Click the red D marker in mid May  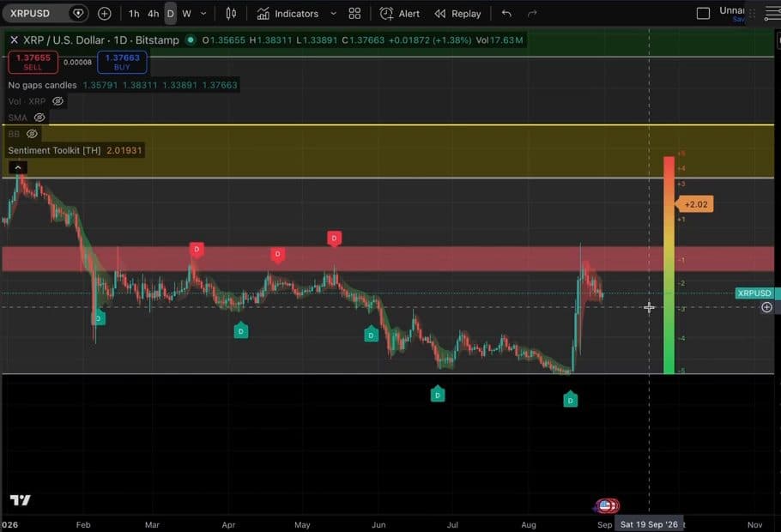(x=334, y=238)
